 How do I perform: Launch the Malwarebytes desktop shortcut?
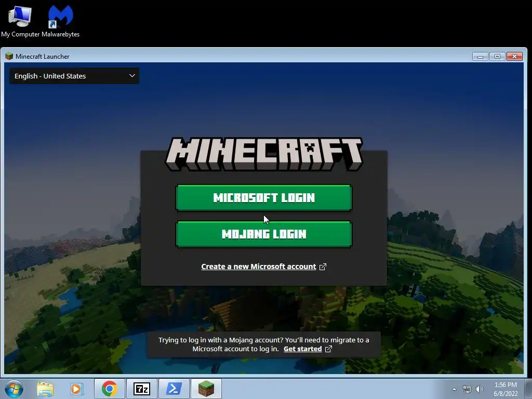60,21
